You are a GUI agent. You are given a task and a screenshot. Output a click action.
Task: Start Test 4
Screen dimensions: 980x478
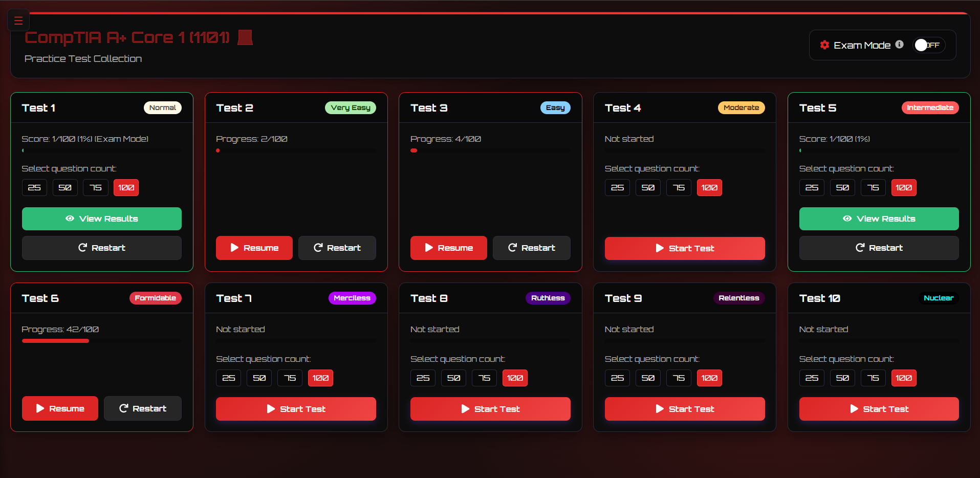click(685, 248)
